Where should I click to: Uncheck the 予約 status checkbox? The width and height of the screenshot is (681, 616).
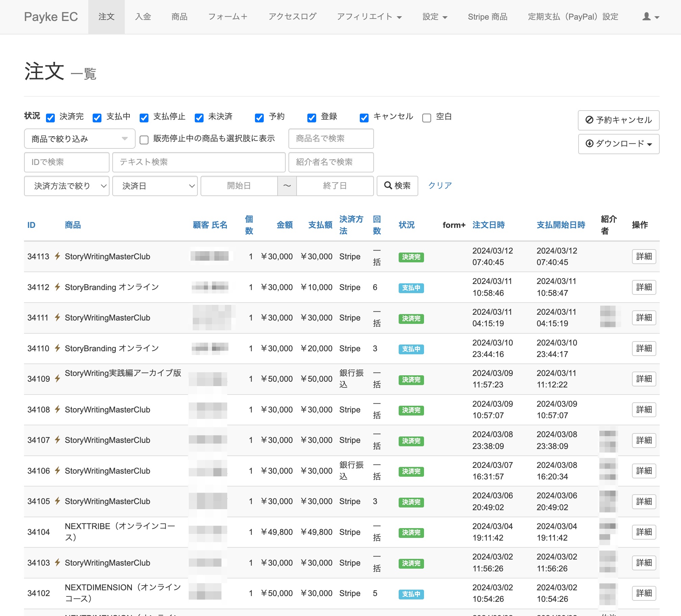pos(259,118)
